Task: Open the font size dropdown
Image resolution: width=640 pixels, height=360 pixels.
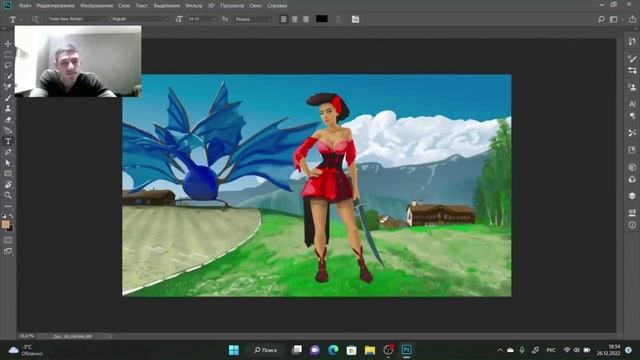Action: pyautogui.click(x=202, y=19)
